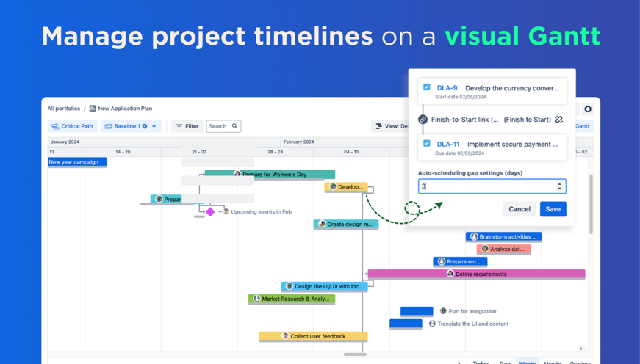This screenshot has height=364, width=640.
Task: Select the purple milestone diamond
Action: click(x=210, y=211)
